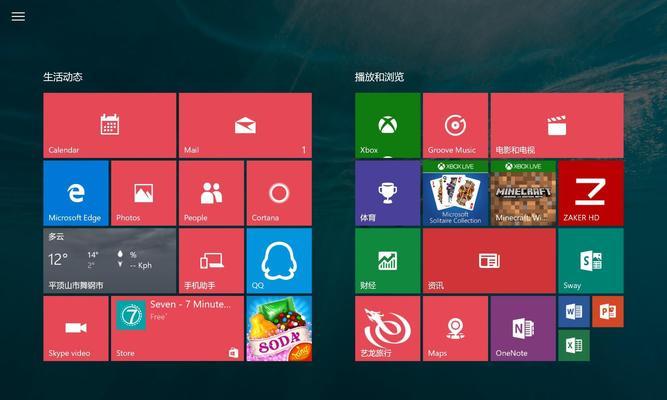Open the 艺龙旅行 tile

pos(388,329)
